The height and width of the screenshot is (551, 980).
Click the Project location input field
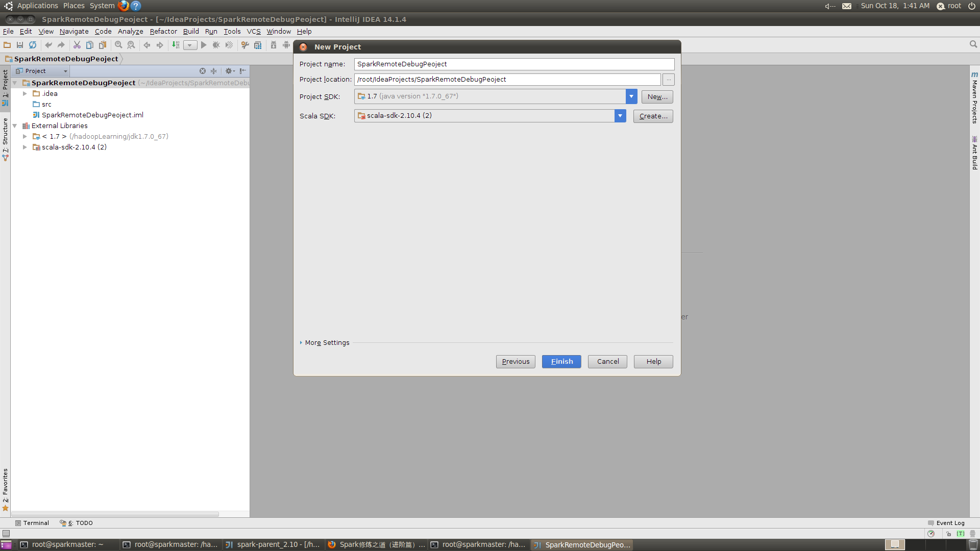pyautogui.click(x=507, y=79)
